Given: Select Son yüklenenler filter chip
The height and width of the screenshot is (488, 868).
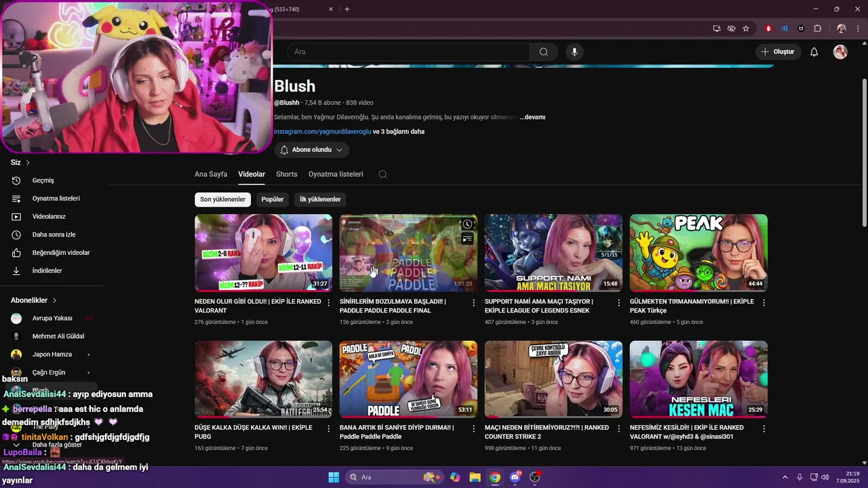Looking at the screenshot, I should pos(222,199).
